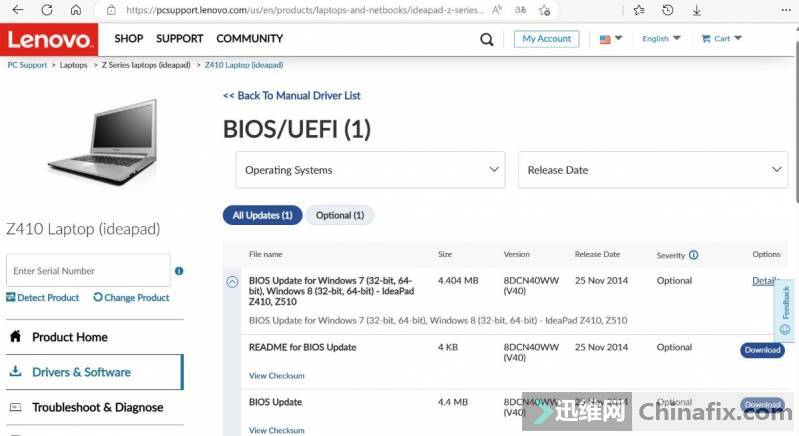This screenshot has width=799, height=436.
Task: Open the US flag country selector
Action: point(610,39)
